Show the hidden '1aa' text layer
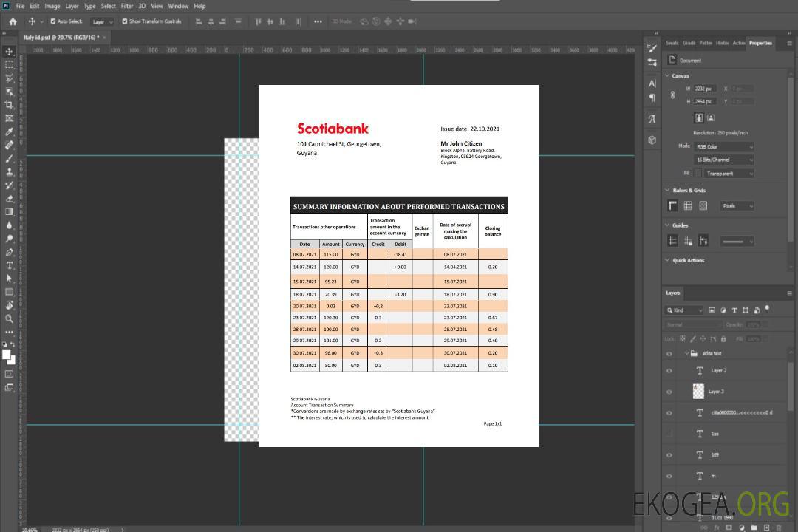Viewport: 798px width, 532px height. coord(669,434)
